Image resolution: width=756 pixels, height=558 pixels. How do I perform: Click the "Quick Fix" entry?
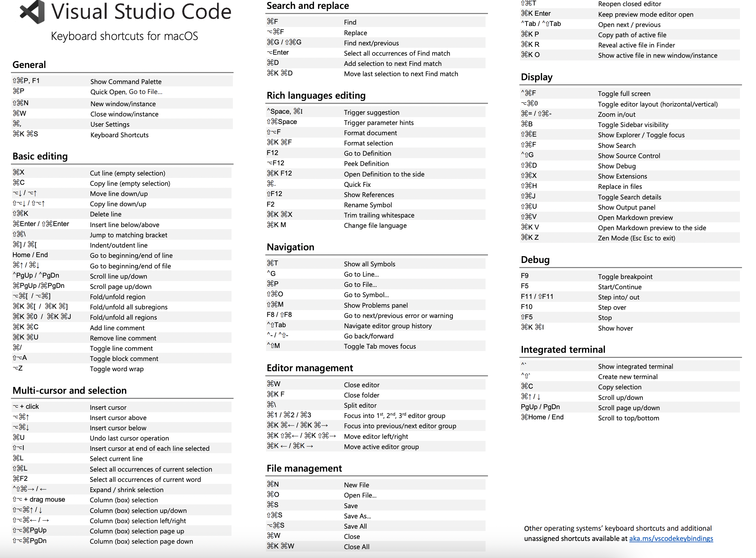357,184
